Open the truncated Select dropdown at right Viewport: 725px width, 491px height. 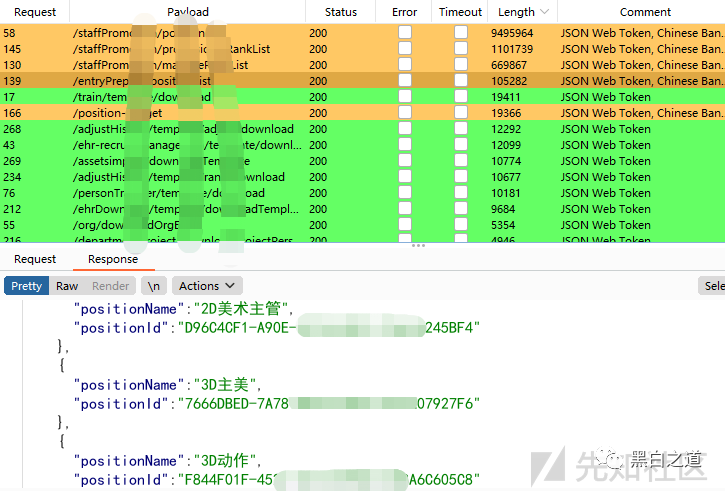click(x=711, y=286)
